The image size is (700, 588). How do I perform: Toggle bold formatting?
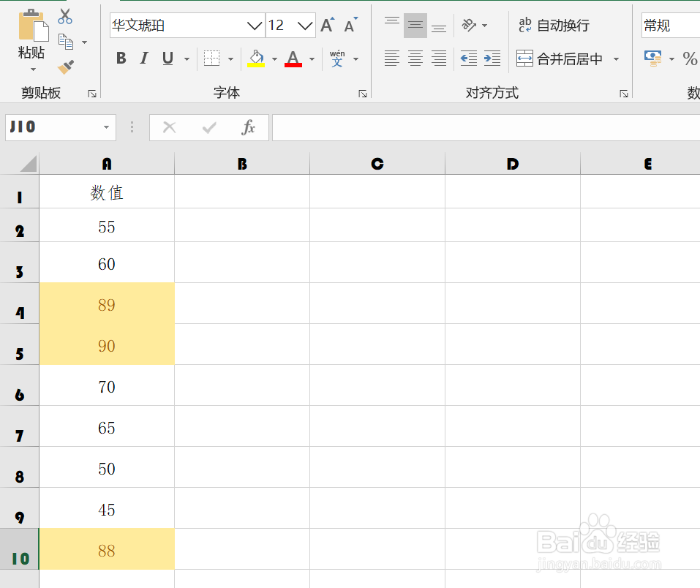point(121,58)
